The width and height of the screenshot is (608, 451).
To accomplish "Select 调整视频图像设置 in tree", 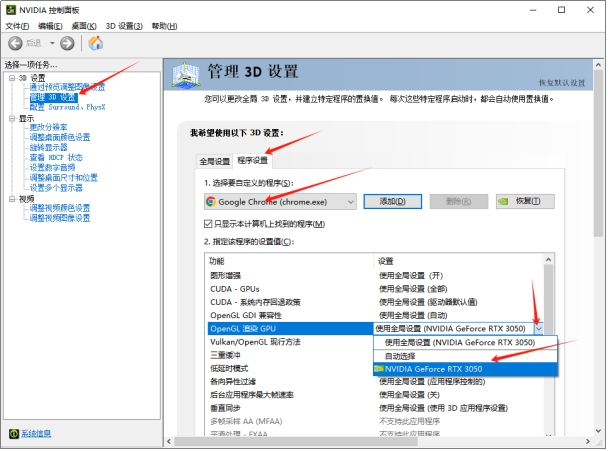I will point(60,218).
